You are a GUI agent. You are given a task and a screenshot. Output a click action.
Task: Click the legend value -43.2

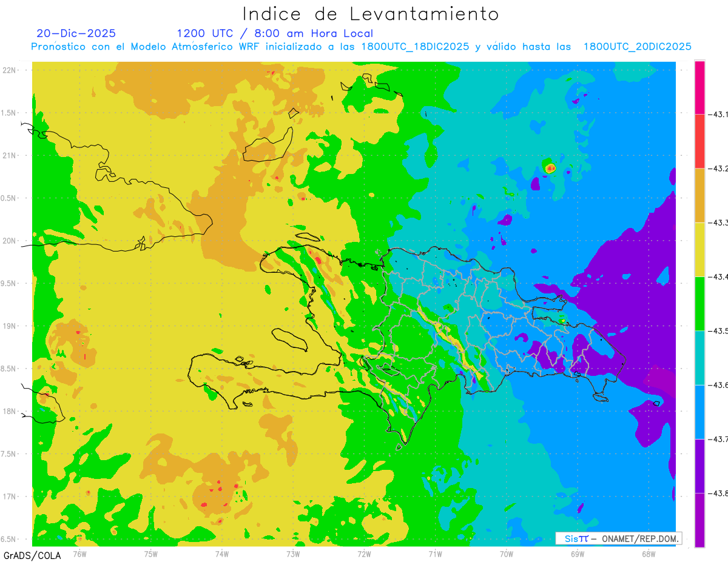click(x=718, y=169)
